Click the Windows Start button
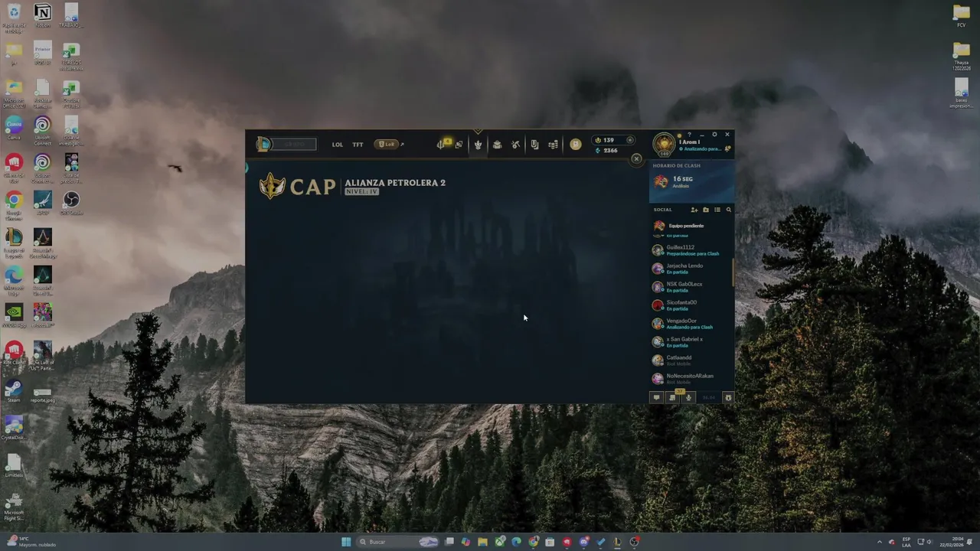This screenshot has width=980, height=551. point(346,542)
